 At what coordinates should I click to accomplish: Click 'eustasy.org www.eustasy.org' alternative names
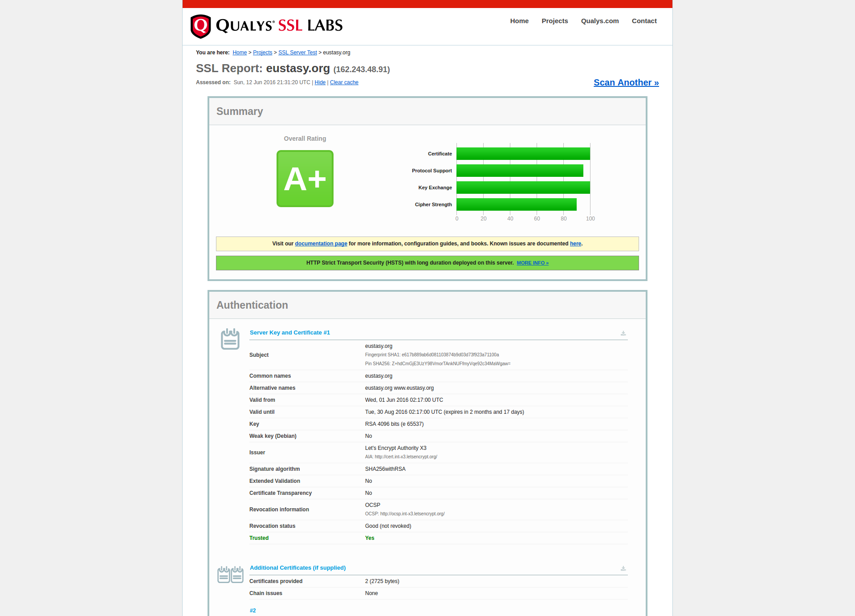pyautogui.click(x=399, y=388)
